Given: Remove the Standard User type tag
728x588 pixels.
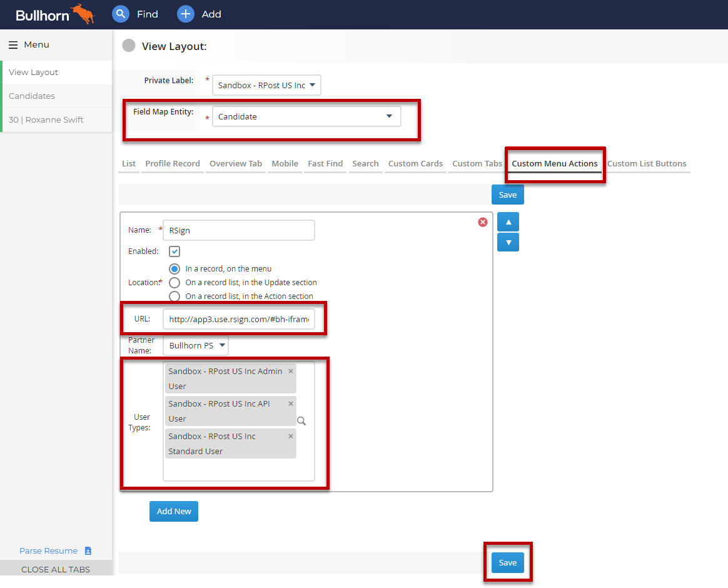Looking at the screenshot, I should point(290,436).
